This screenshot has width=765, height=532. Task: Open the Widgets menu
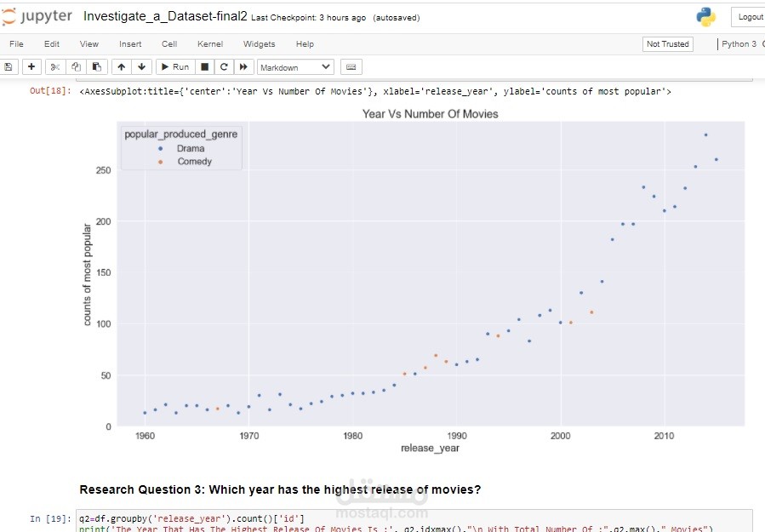click(x=259, y=44)
